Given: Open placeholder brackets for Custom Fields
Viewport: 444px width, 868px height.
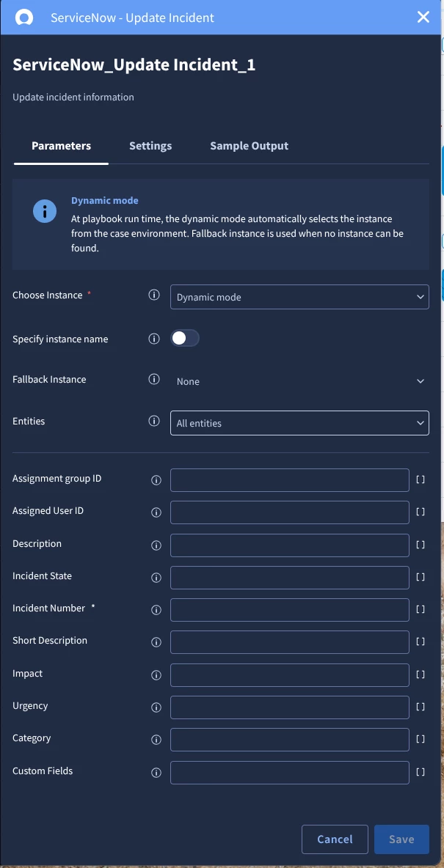Looking at the screenshot, I should point(421,772).
